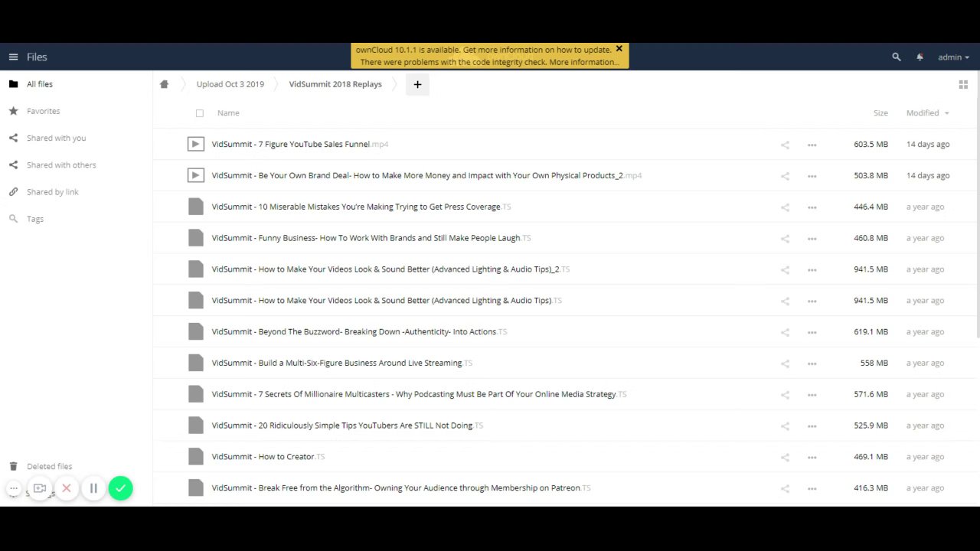Open VidSummit - 7 Figure YouTube Sales Funnel.mp4
This screenshot has height=551, width=980.
pyautogui.click(x=300, y=144)
